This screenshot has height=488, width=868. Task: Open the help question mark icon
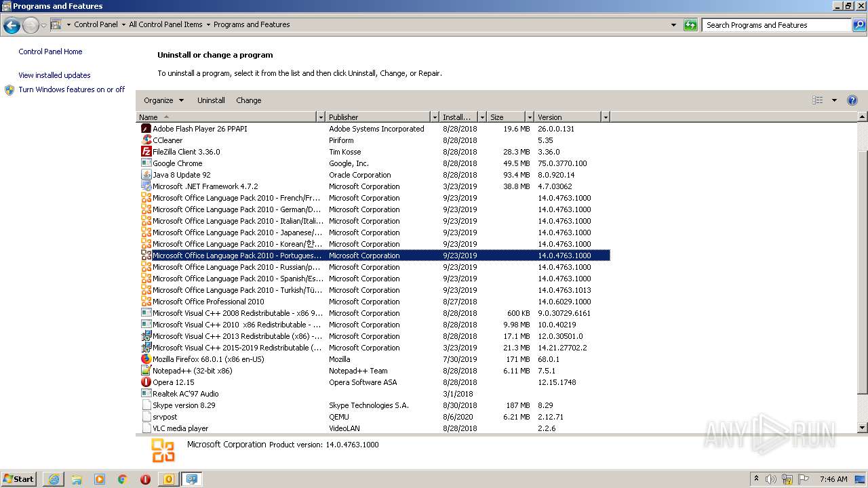pos(852,100)
